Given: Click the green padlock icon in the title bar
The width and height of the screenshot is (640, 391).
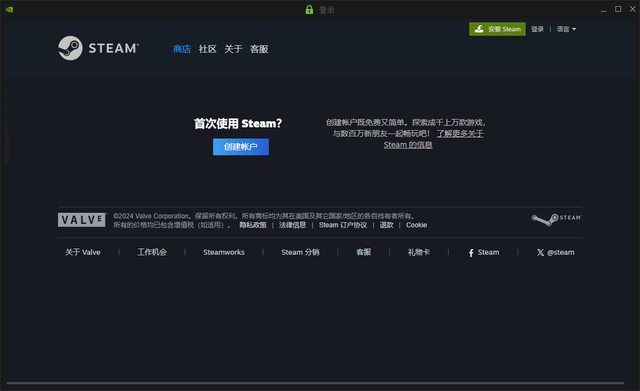Looking at the screenshot, I should (309, 9).
